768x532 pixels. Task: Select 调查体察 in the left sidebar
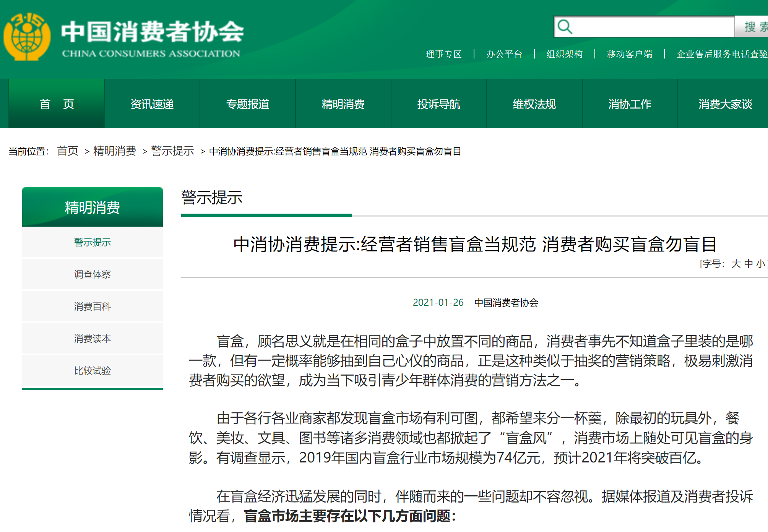pos(92,274)
